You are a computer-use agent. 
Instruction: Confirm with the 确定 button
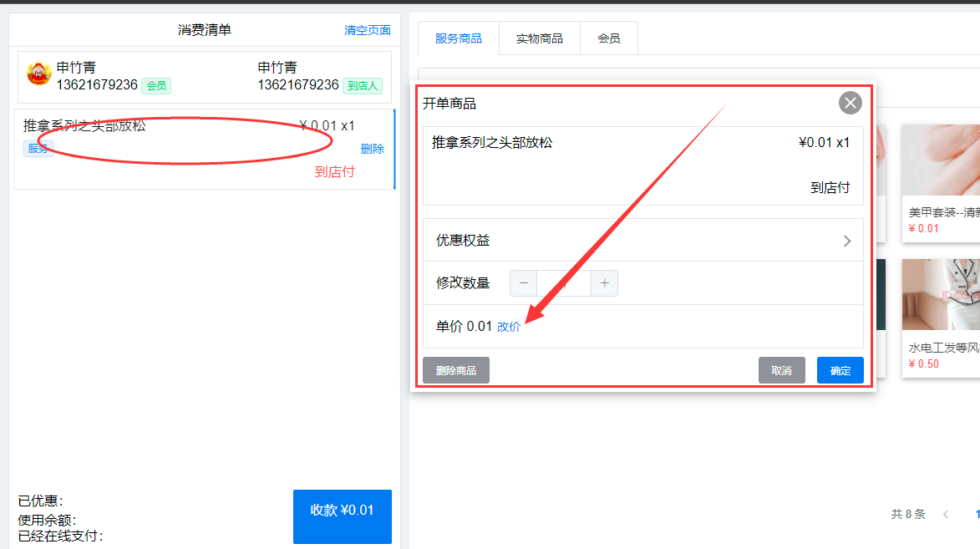click(x=840, y=370)
